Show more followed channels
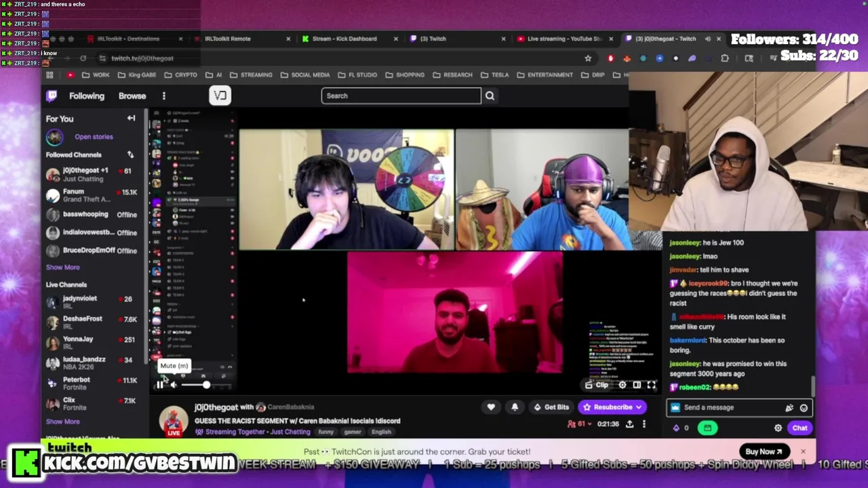The image size is (868, 488). click(62, 267)
